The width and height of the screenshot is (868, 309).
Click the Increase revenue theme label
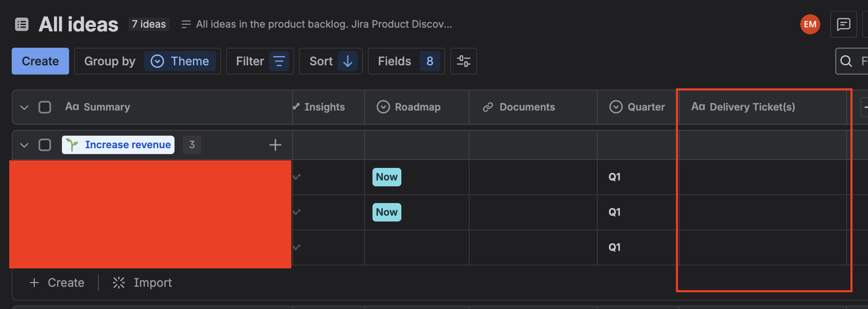pyautogui.click(x=118, y=145)
